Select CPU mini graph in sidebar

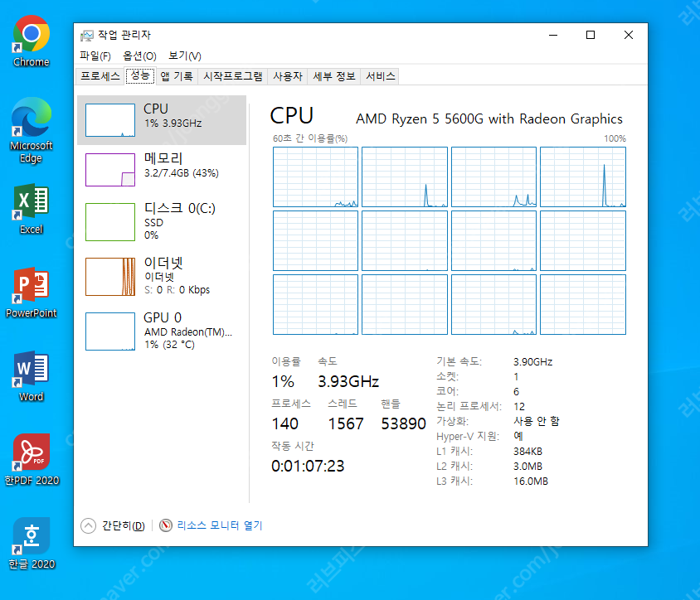(x=110, y=120)
